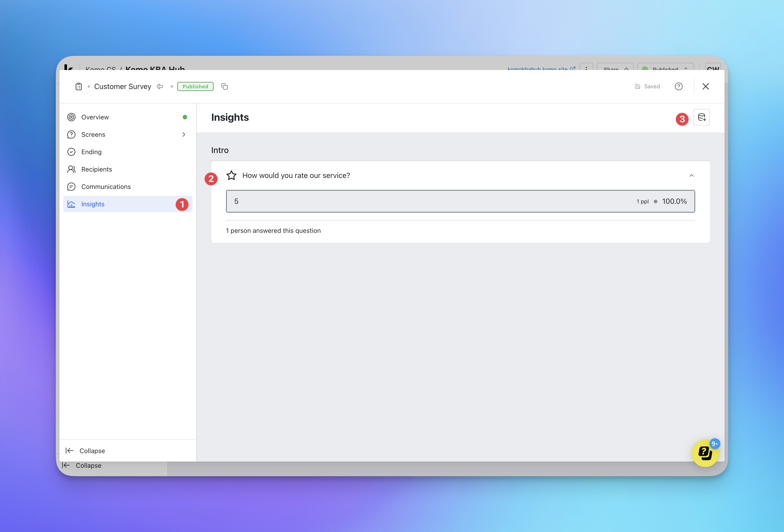Open the Communications section
784x532 pixels.
106,187
